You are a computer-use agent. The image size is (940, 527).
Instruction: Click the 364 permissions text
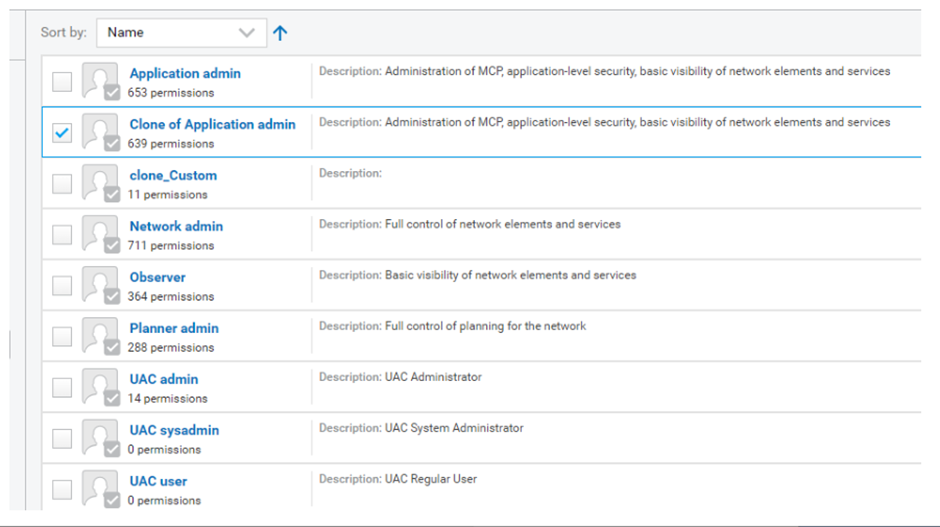click(x=171, y=297)
